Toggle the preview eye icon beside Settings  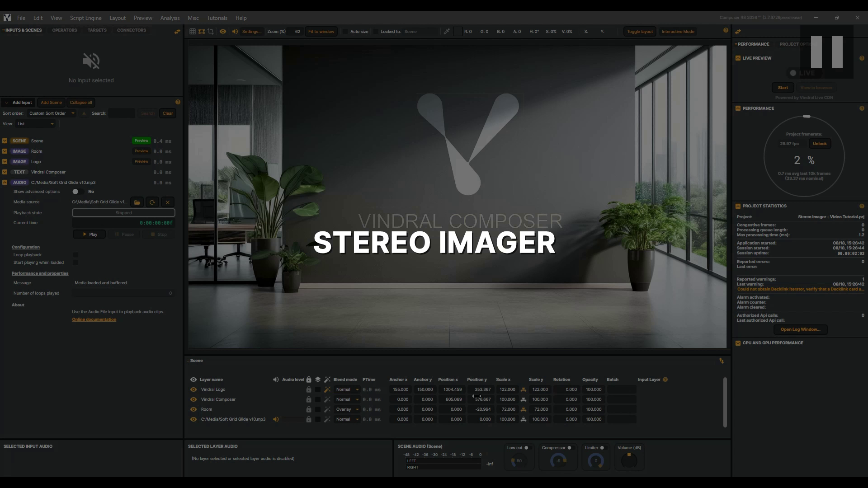tap(223, 32)
